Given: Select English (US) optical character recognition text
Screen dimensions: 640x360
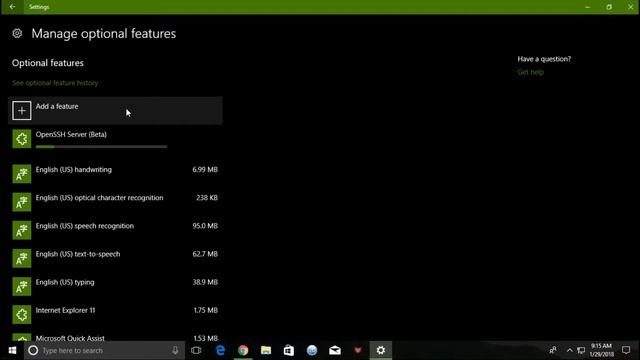Looking at the screenshot, I should (100, 198).
